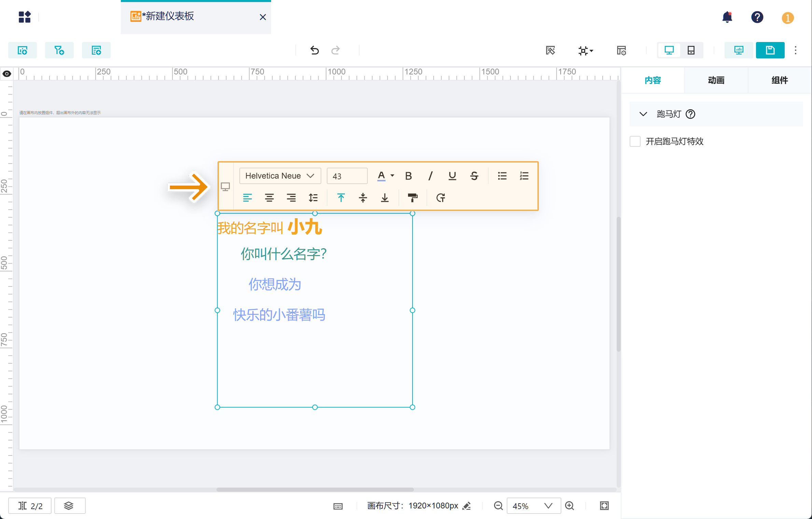Click the format painter icon
Screen dimensions: 812x519
tap(412, 198)
